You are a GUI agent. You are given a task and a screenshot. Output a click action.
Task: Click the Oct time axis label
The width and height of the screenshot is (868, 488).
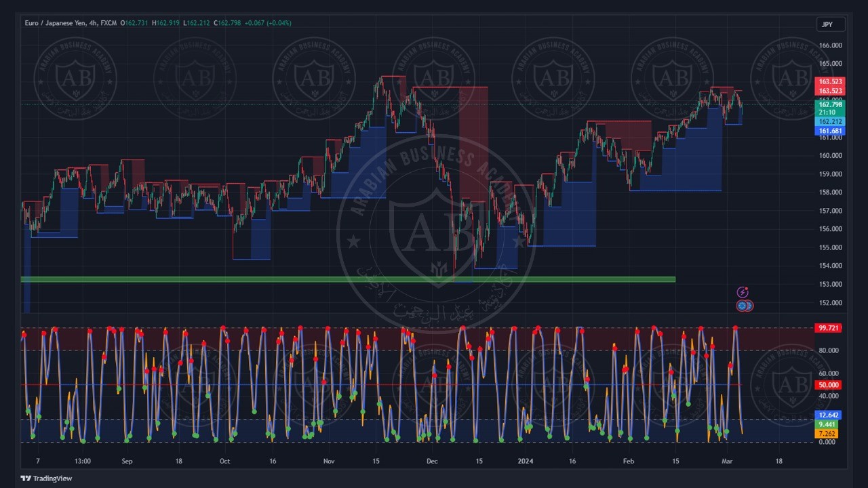point(224,461)
